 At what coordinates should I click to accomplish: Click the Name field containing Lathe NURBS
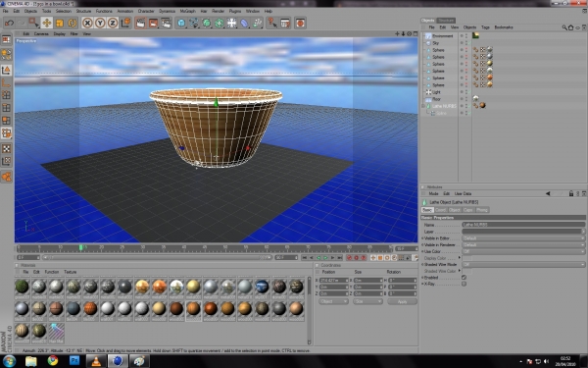pyautogui.click(x=523, y=225)
